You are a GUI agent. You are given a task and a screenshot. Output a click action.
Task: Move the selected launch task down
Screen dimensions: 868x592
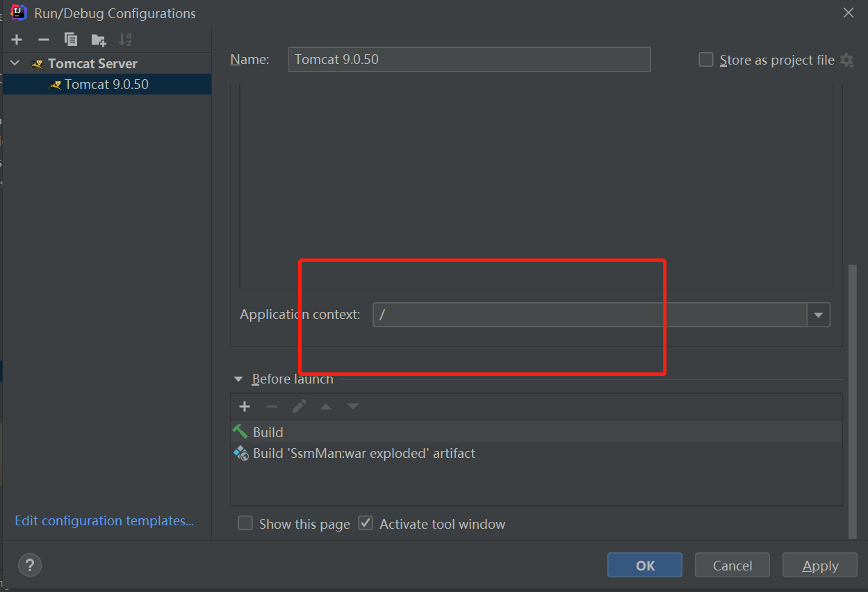click(x=353, y=406)
